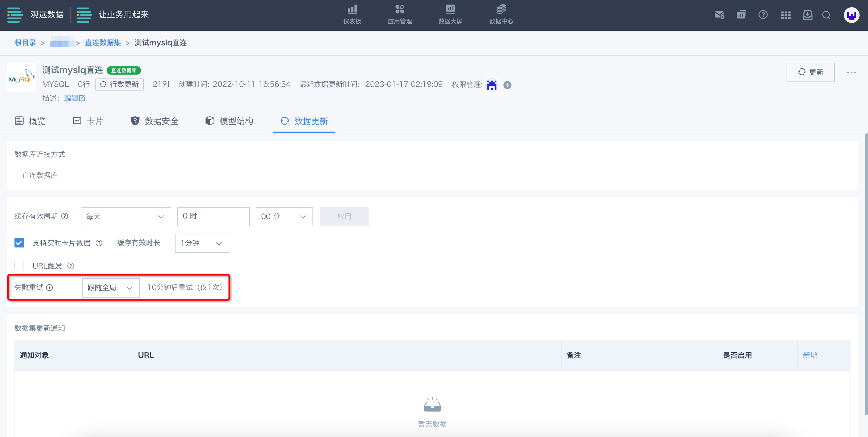The width and height of the screenshot is (868, 437).
Task: Open the three-dot more options menu
Action: click(x=851, y=72)
